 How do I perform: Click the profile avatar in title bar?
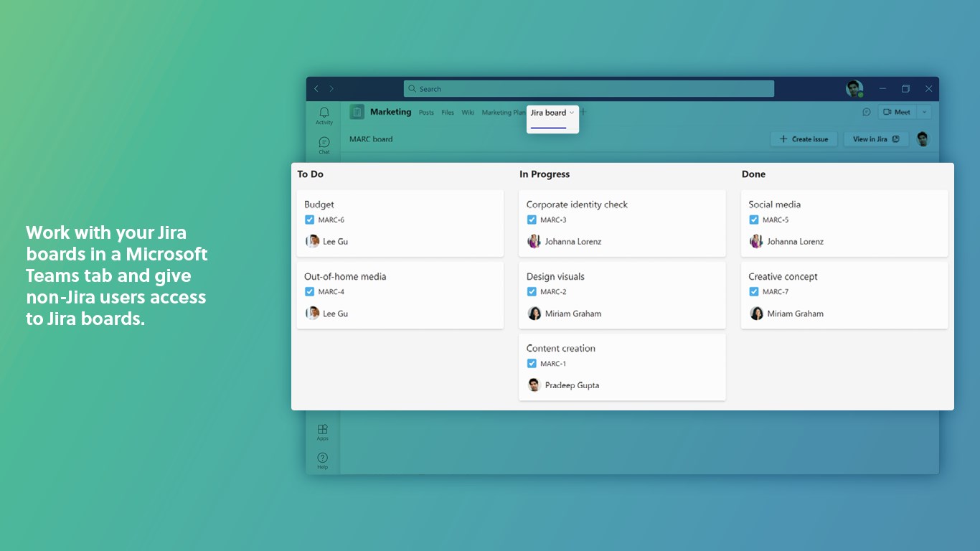[x=854, y=89]
